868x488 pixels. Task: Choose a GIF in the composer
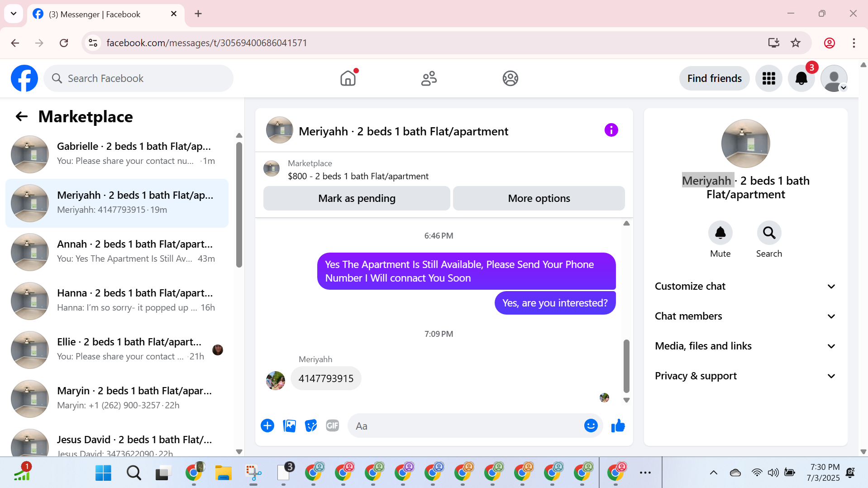(x=333, y=426)
